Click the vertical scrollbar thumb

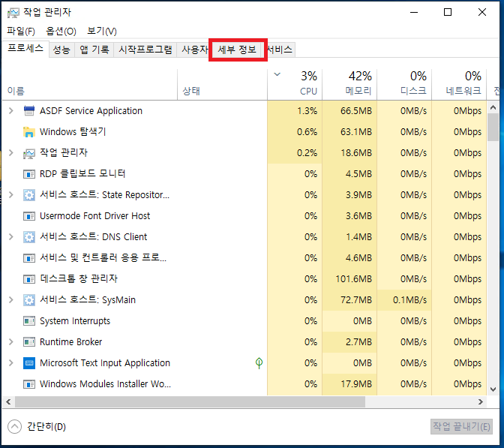tap(493, 128)
